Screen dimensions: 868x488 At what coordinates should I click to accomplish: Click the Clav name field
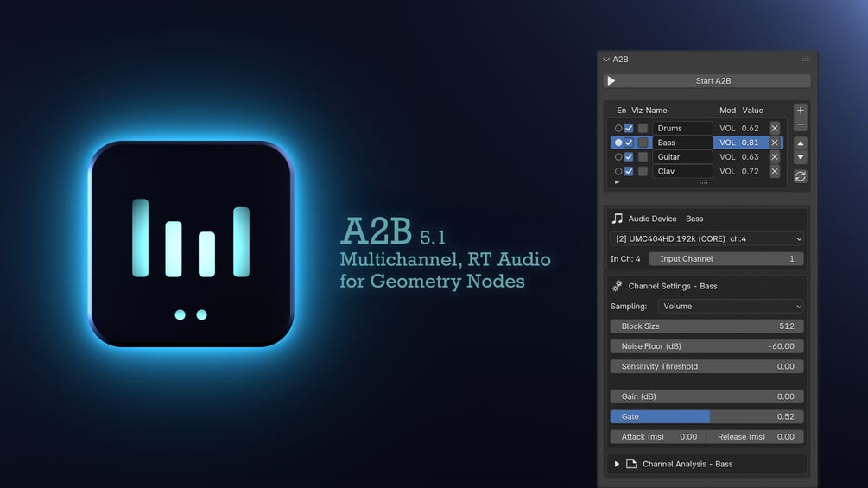click(x=682, y=171)
